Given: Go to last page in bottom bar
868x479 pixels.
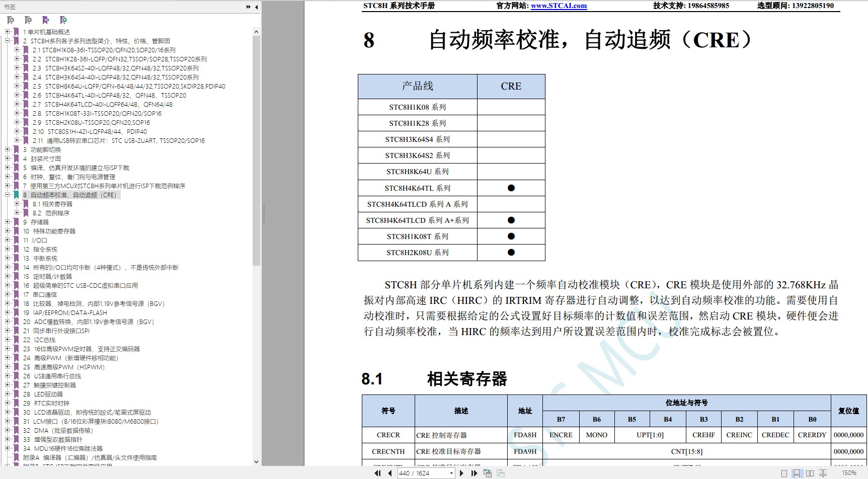Looking at the screenshot, I should pyautogui.click(x=474, y=473).
